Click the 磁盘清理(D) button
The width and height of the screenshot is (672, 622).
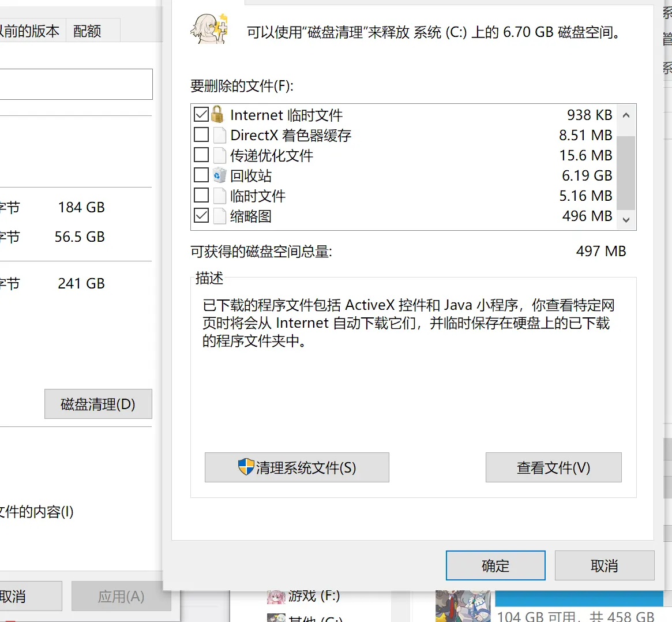coord(98,404)
